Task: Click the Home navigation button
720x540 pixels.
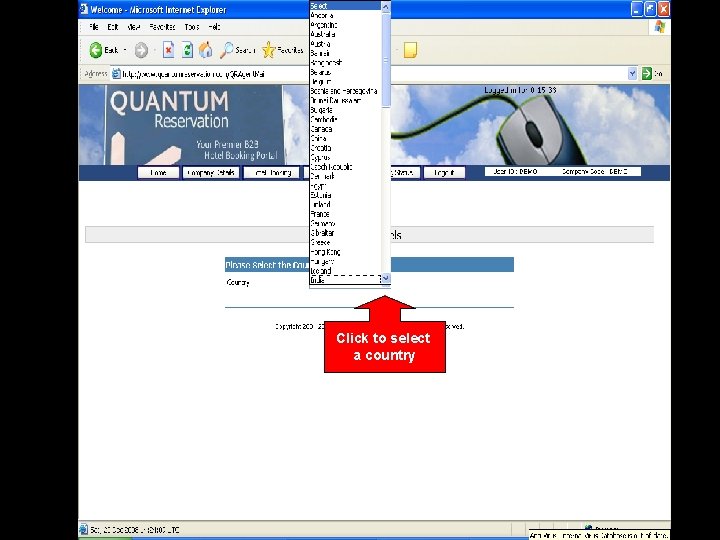Action: pos(158,173)
